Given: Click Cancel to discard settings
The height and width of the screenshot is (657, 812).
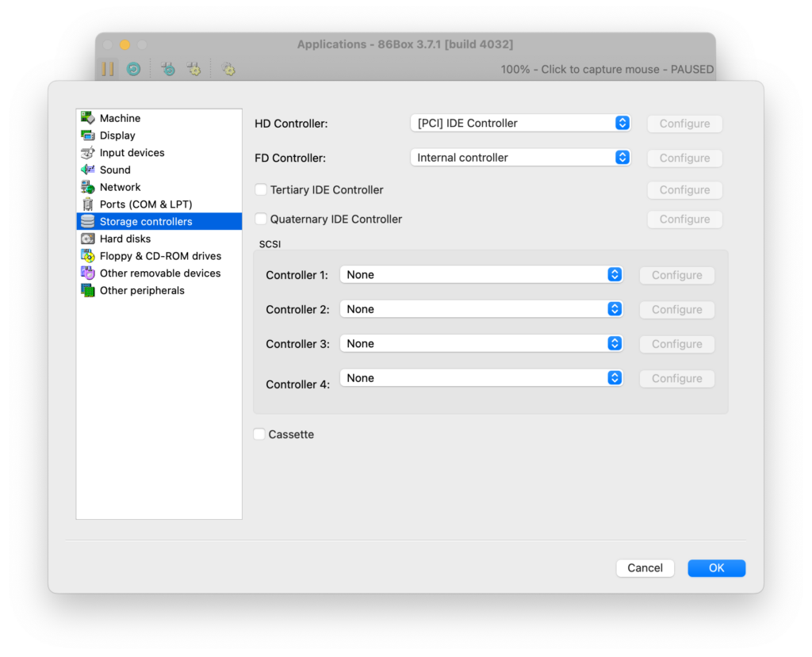Looking at the screenshot, I should (x=645, y=567).
